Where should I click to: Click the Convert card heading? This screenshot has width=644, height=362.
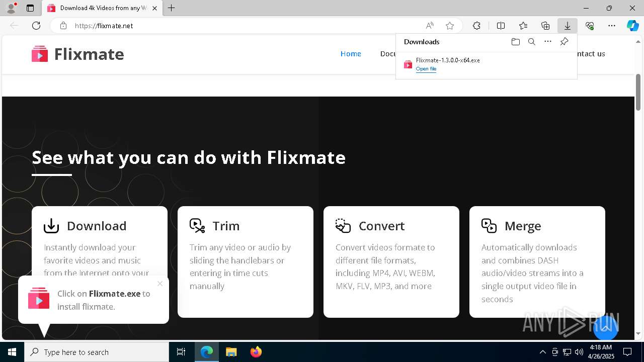coord(381,226)
